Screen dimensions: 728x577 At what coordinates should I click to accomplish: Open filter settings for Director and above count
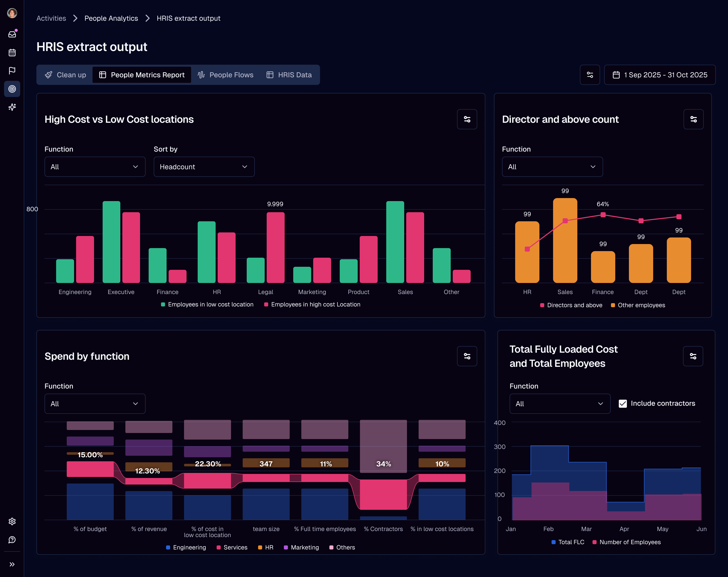pos(693,119)
